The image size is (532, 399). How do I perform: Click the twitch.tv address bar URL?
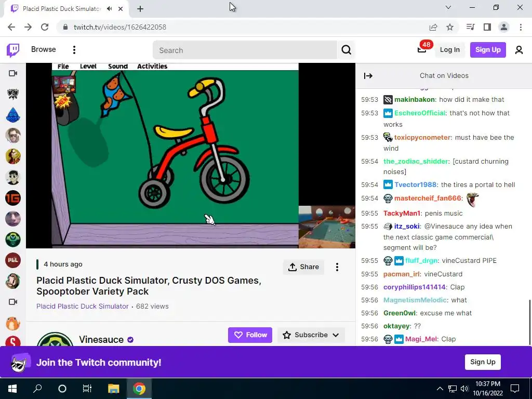coord(120,27)
